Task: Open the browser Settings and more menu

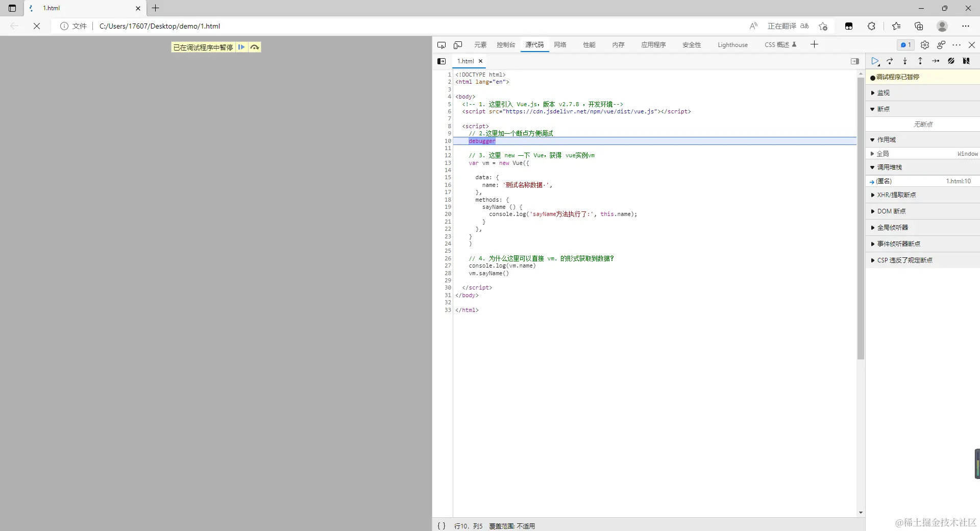Action: 966,26
